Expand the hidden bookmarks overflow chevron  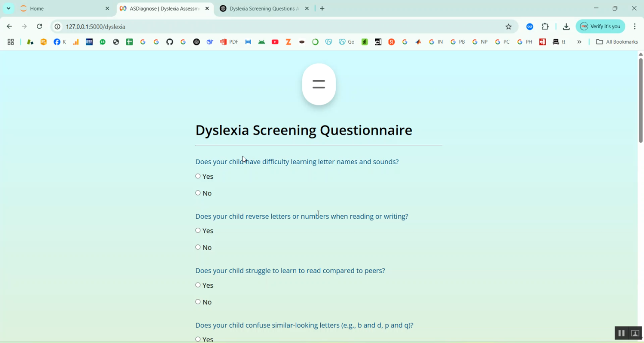579,42
